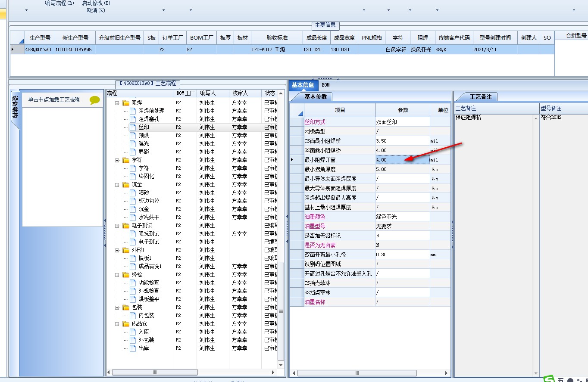
Task: Click the document icon beside 显影
Action: click(133, 152)
